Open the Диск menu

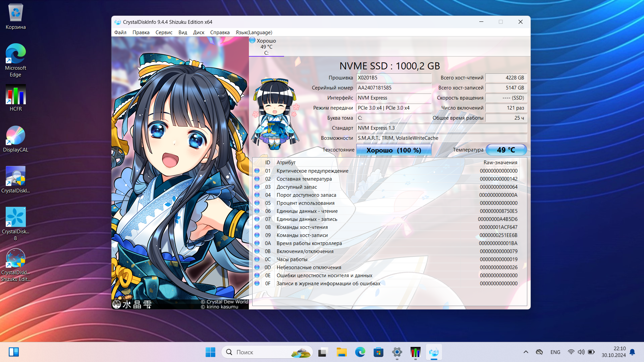click(x=199, y=33)
